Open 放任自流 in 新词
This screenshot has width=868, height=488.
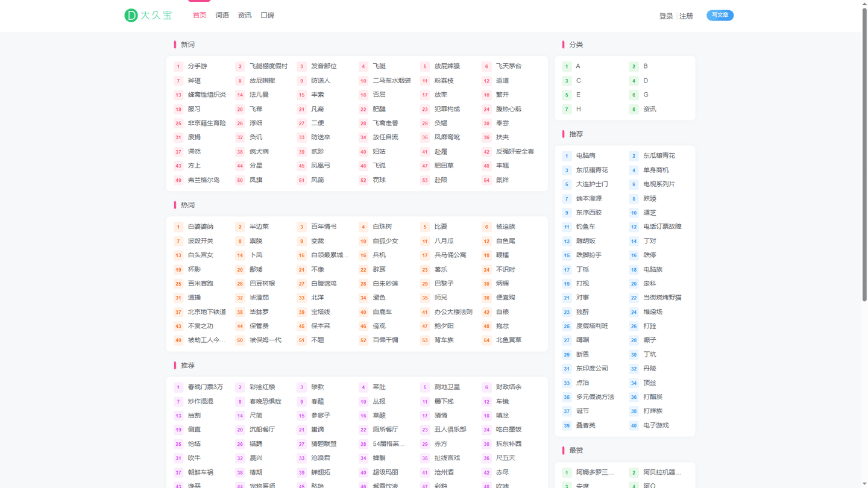pyautogui.click(x=385, y=137)
